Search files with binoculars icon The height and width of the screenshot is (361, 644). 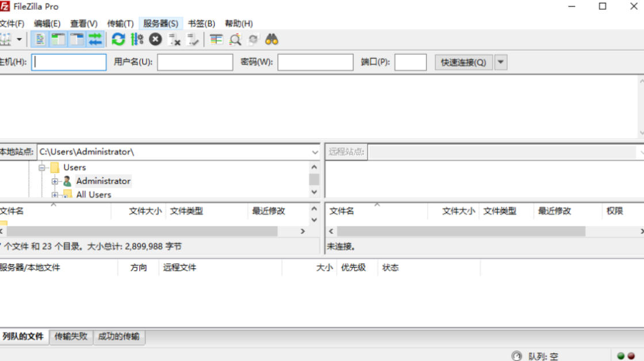(272, 39)
